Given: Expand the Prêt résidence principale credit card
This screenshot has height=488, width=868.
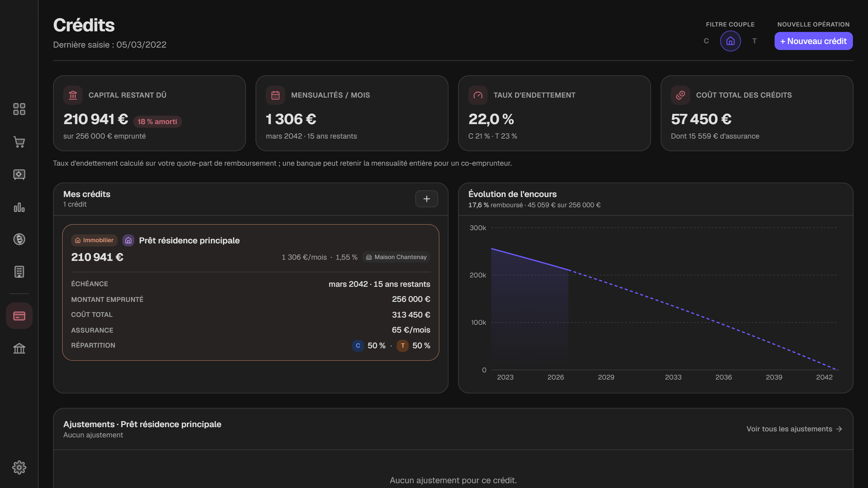Looking at the screenshot, I should pyautogui.click(x=251, y=292).
